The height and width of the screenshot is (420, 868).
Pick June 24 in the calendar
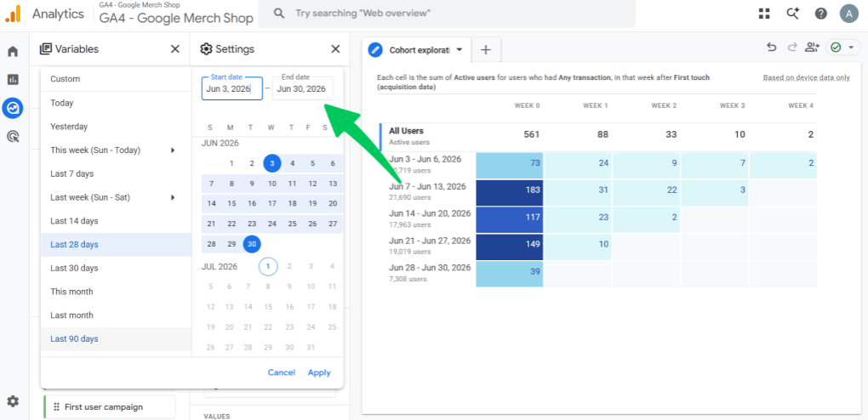[271, 224]
